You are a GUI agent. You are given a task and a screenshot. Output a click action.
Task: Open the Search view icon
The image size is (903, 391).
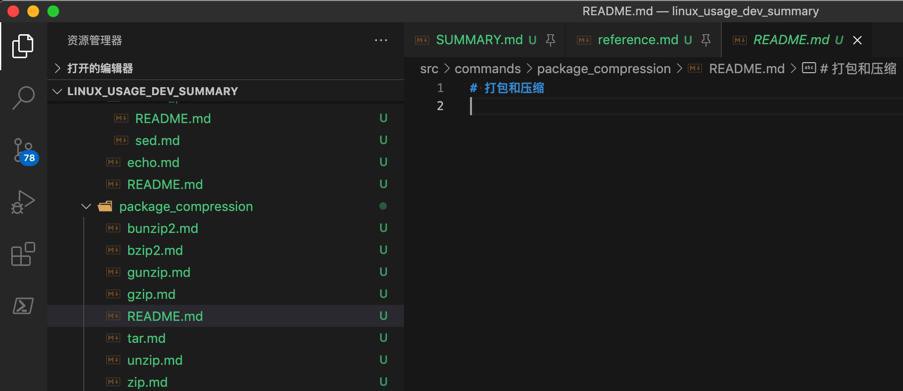point(23,98)
